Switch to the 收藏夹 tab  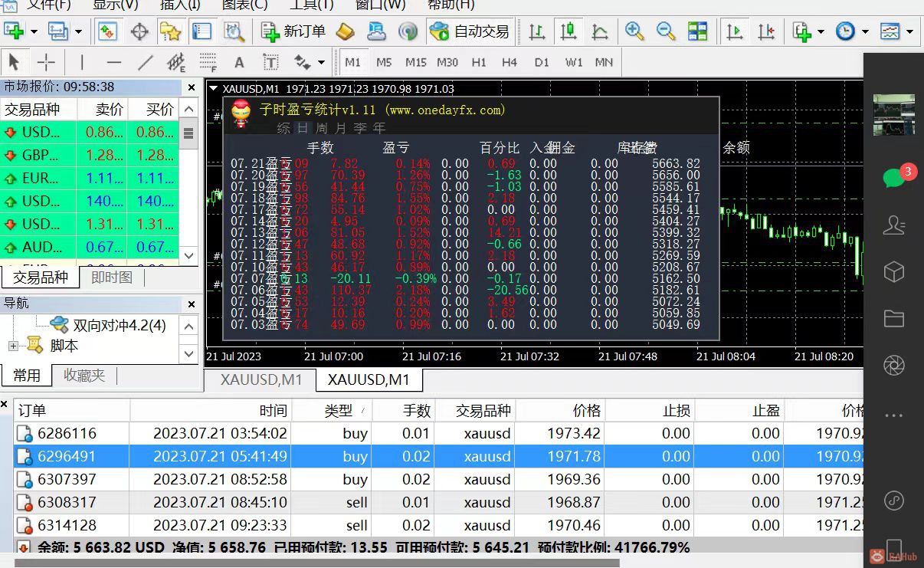click(84, 376)
